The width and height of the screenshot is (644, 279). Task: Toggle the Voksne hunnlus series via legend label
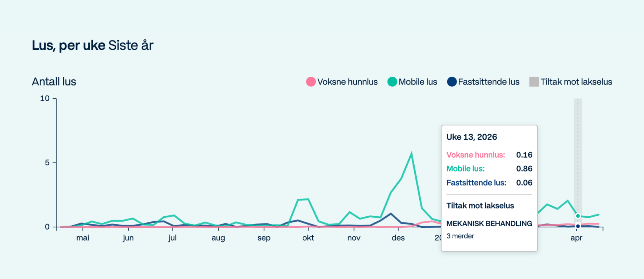click(x=347, y=82)
